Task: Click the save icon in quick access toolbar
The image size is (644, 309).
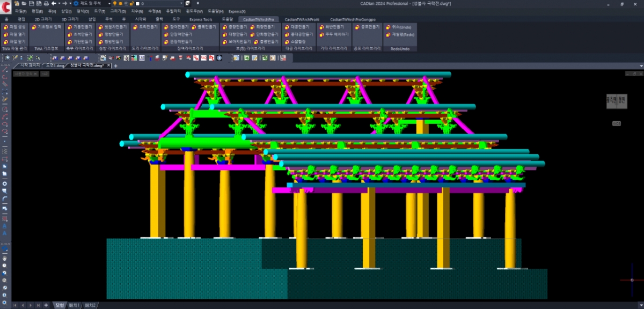Action: point(31,3)
